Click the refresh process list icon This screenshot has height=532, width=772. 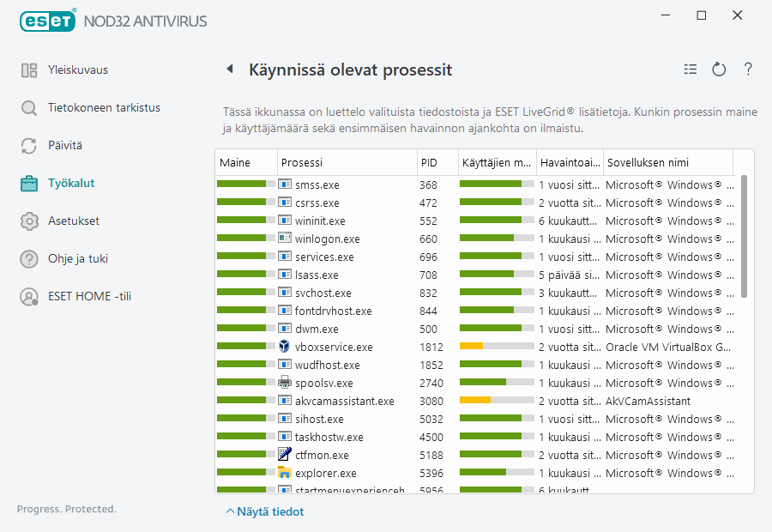tap(719, 70)
